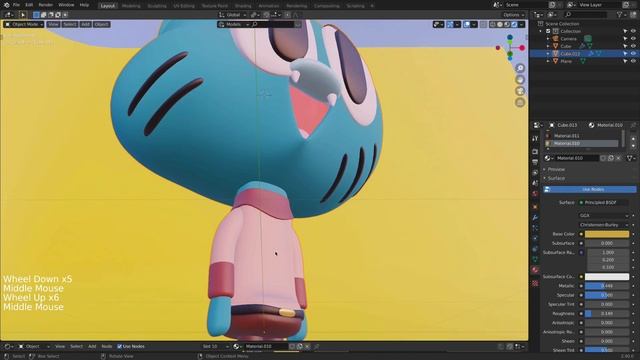640x360 pixels.
Task: Hide Camera using its eye icon
Action: [x=633, y=39]
